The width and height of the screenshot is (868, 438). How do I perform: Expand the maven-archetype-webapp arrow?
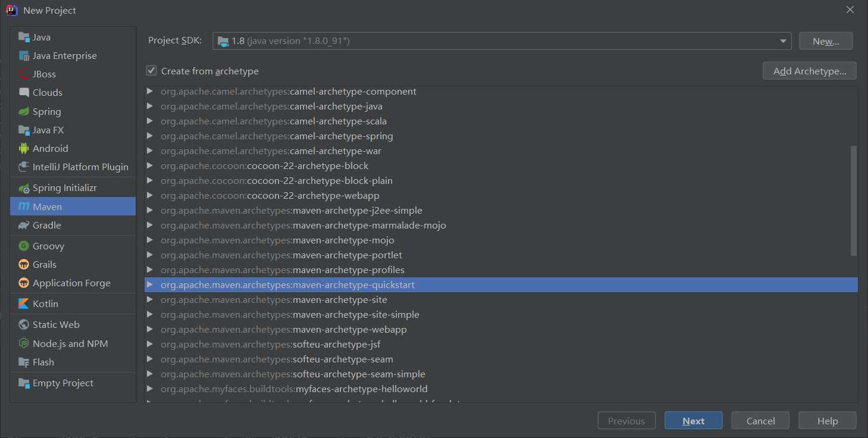pos(150,329)
